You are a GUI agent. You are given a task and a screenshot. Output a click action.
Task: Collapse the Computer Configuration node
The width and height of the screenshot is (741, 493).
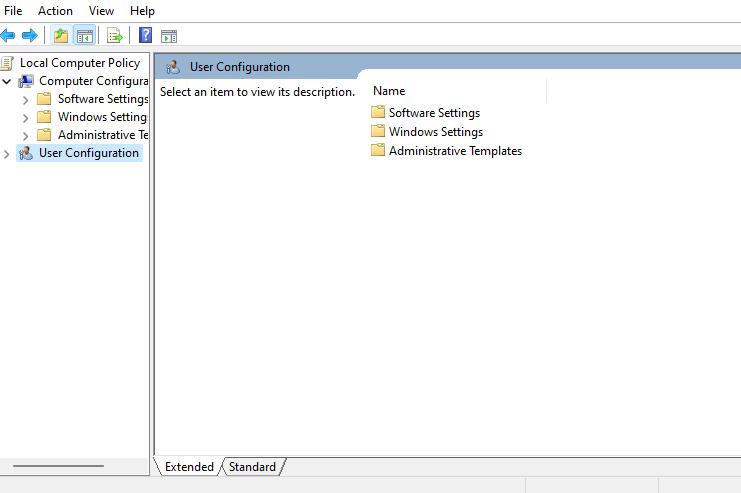7,81
